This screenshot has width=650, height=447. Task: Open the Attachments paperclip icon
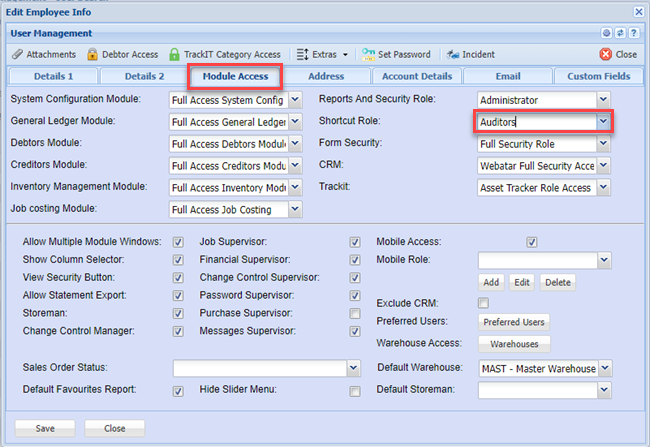pos(17,54)
